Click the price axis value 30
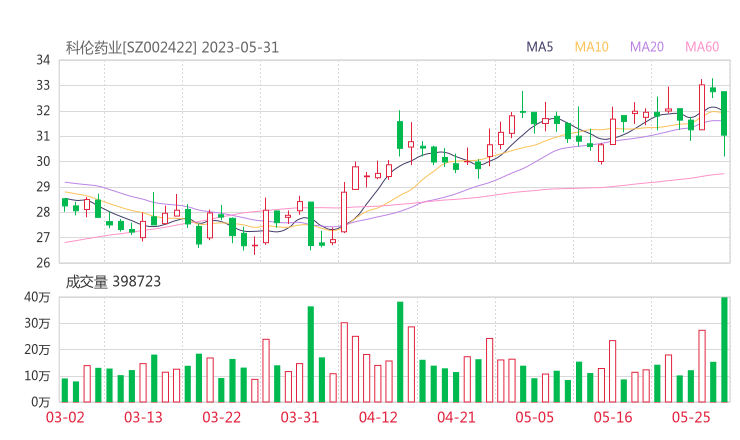 pyautogui.click(x=43, y=161)
